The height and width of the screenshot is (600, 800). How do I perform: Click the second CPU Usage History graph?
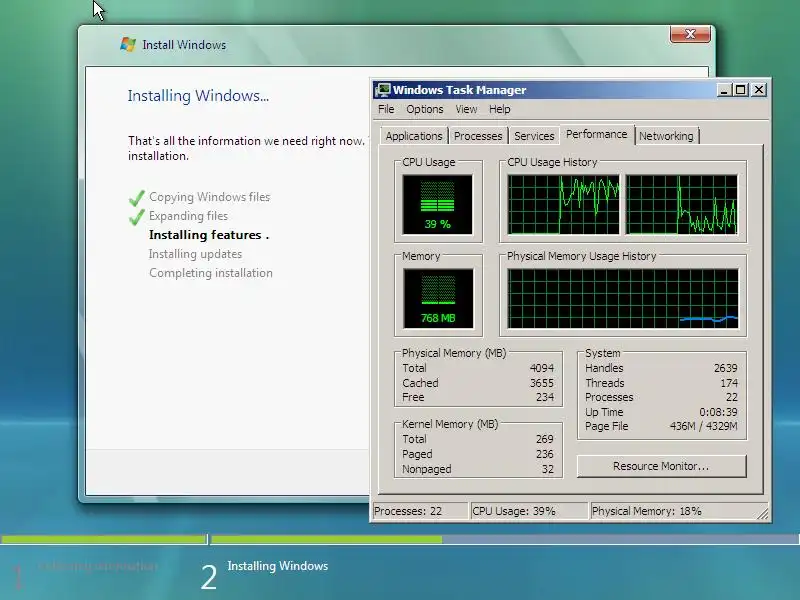682,205
